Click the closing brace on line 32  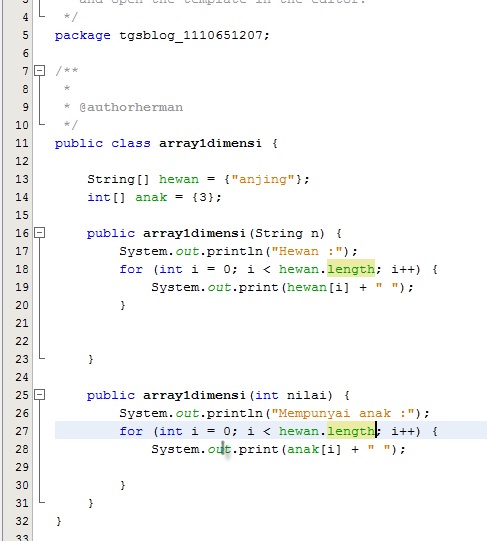coord(59,521)
